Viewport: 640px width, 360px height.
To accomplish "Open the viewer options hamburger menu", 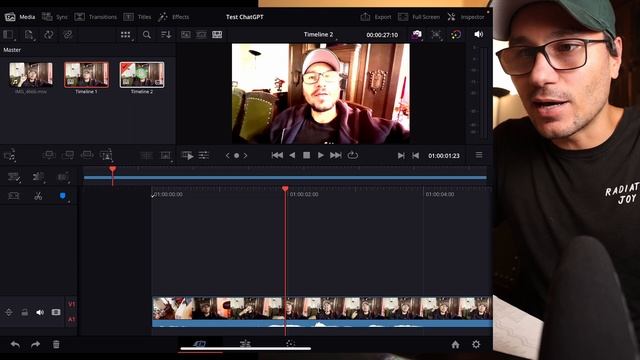I will click(479, 155).
